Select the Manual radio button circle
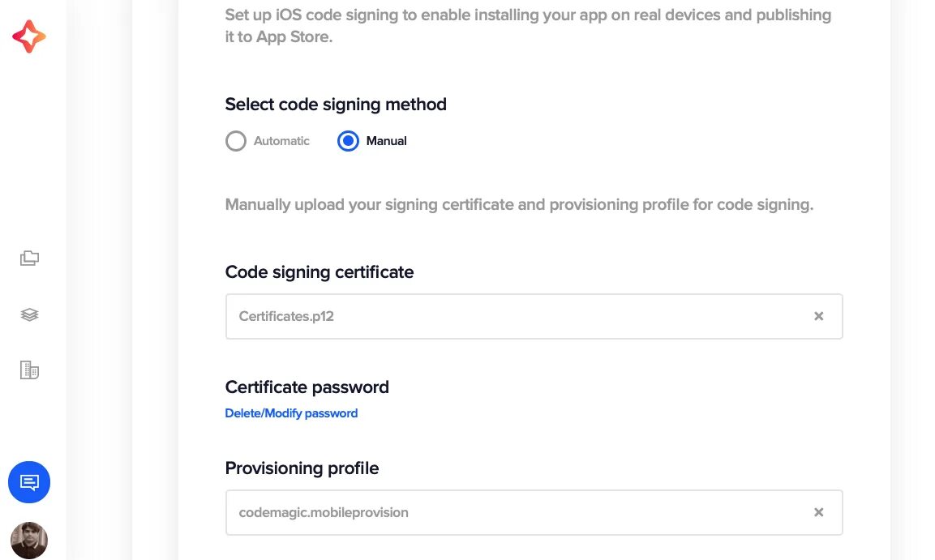 [348, 141]
